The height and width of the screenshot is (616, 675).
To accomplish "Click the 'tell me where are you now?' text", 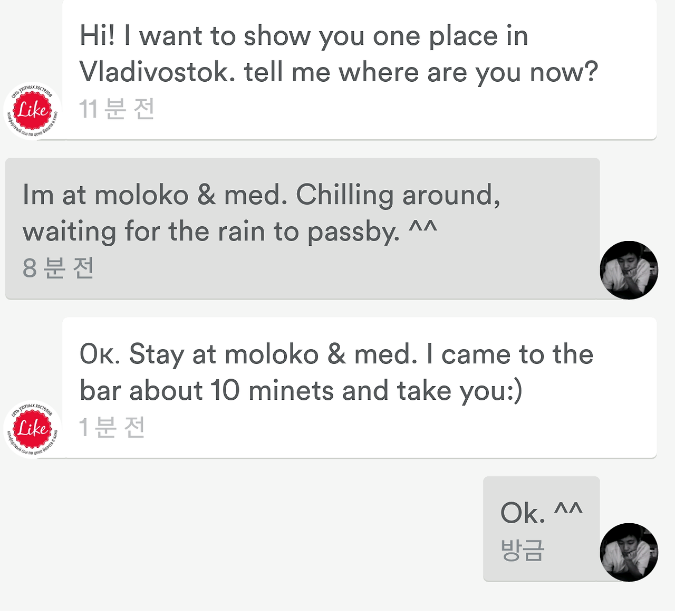I will (x=421, y=72).
